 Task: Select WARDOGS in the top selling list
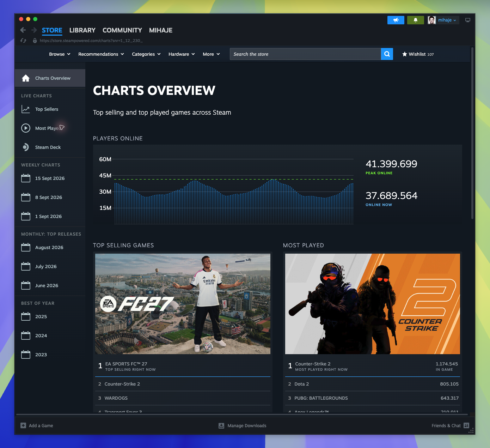coord(183,398)
